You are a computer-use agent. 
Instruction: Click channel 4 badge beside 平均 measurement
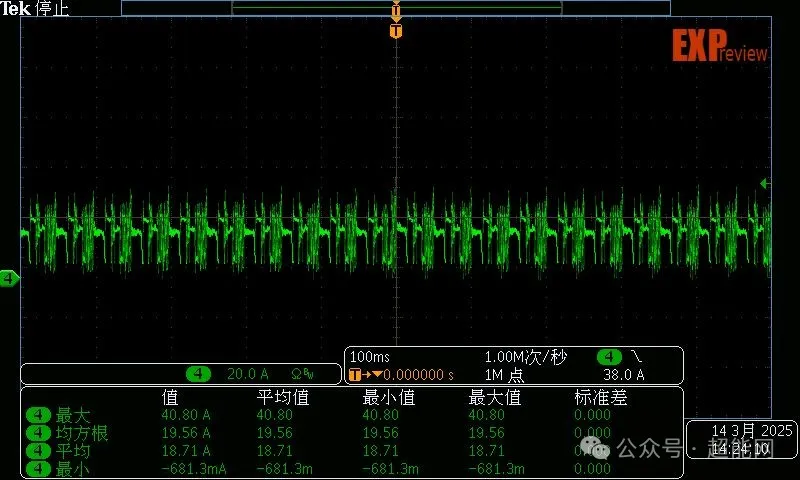click(x=38, y=451)
